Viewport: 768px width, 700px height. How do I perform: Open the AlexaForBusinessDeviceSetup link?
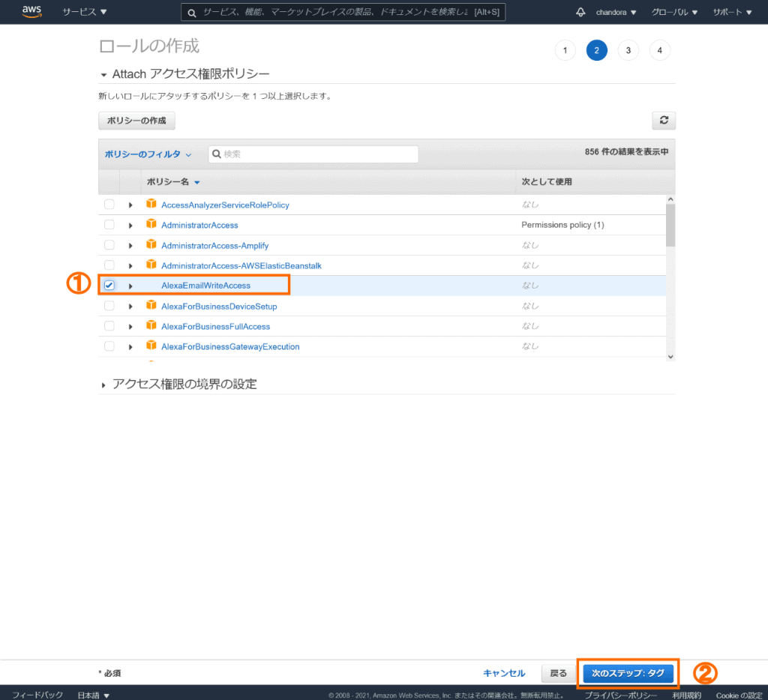[219, 307]
